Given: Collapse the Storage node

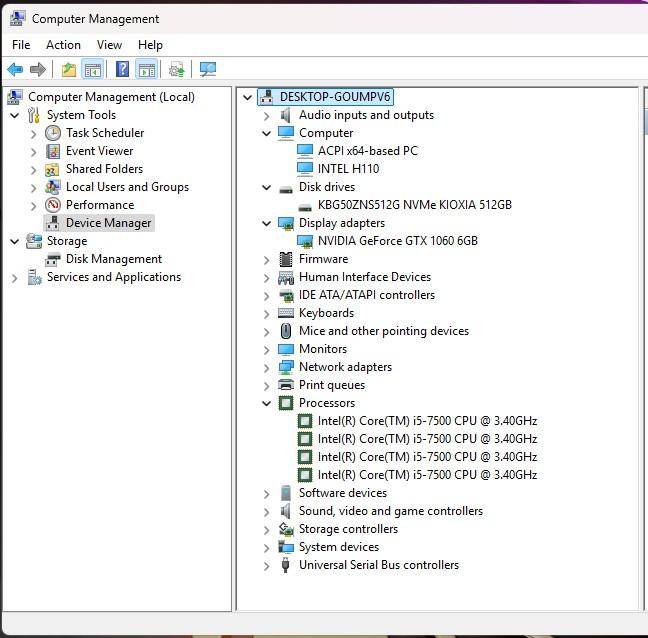Looking at the screenshot, I should click(x=14, y=241).
